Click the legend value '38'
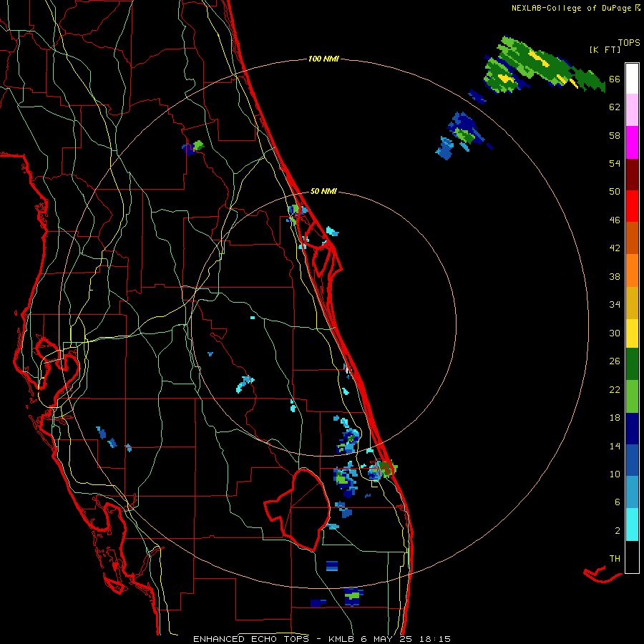The image size is (644, 644). pyautogui.click(x=615, y=277)
